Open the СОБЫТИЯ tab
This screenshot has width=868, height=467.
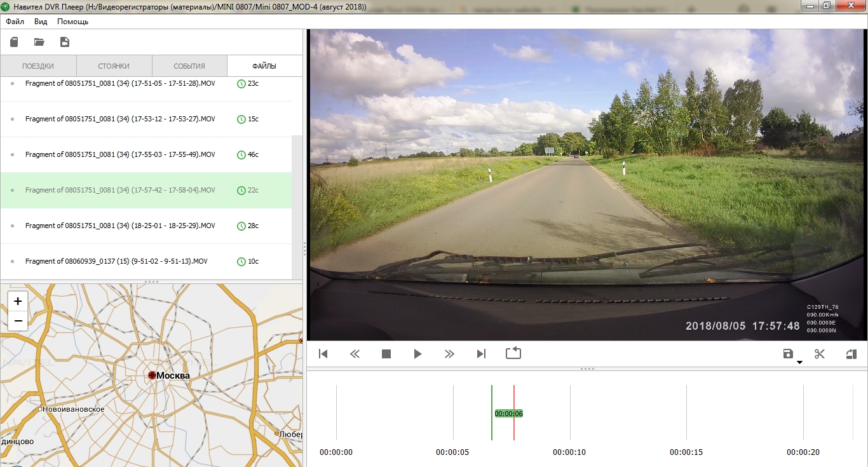[189, 66]
